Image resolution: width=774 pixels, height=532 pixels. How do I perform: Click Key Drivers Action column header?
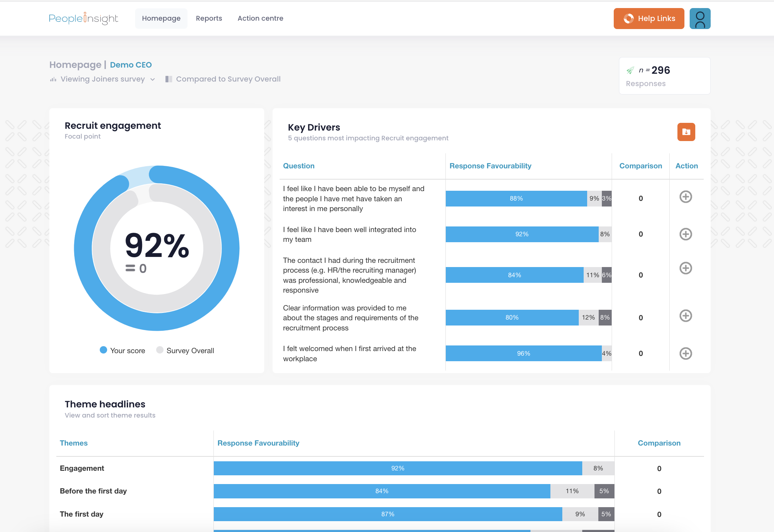[x=687, y=166]
